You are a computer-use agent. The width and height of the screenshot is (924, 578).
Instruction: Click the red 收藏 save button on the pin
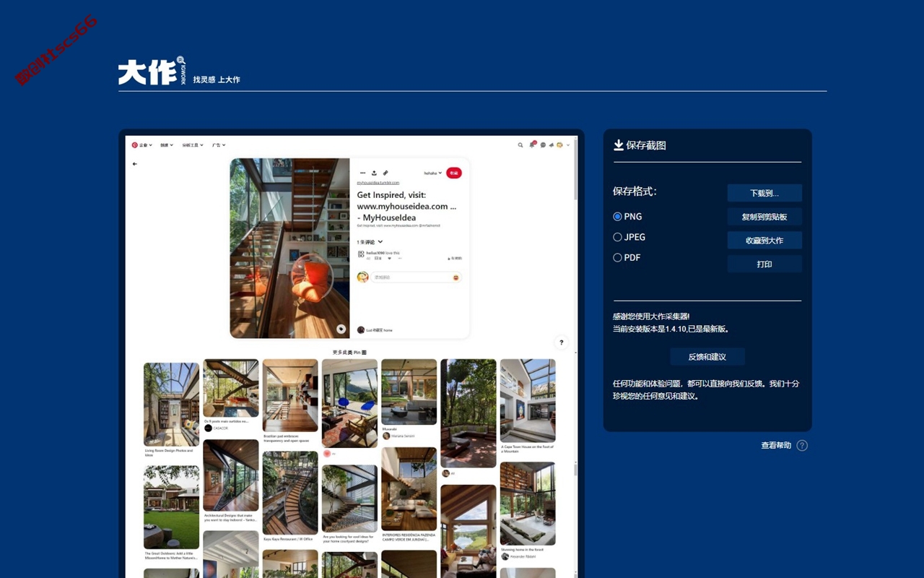pos(453,173)
